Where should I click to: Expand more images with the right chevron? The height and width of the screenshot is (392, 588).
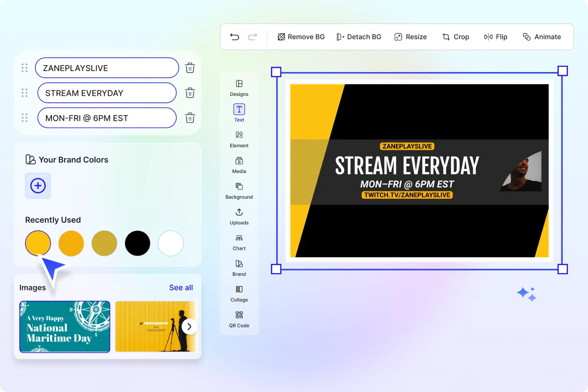[189, 327]
